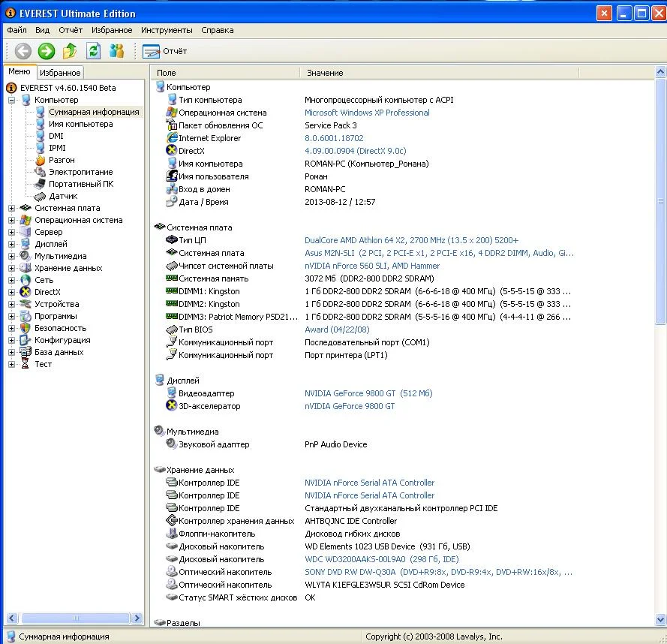667x644 pixels.
Task: Select Электропитание in the sidebar tree
Action: pos(80,172)
